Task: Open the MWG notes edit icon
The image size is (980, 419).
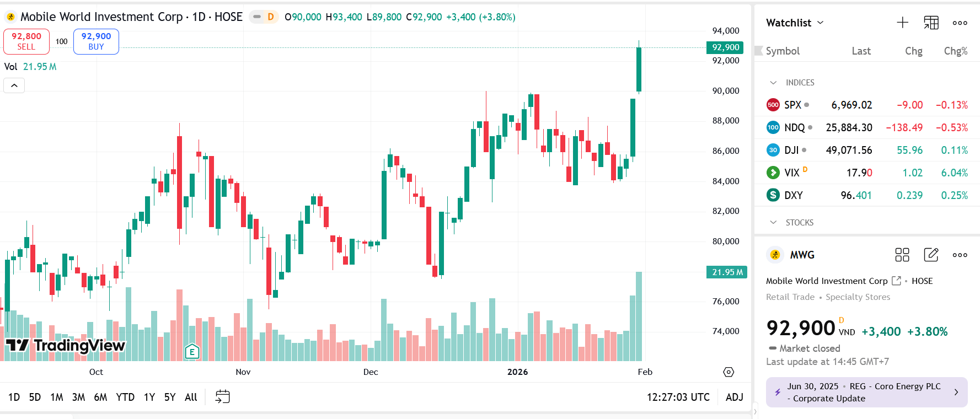Action: pyautogui.click(x=931, y=255)
